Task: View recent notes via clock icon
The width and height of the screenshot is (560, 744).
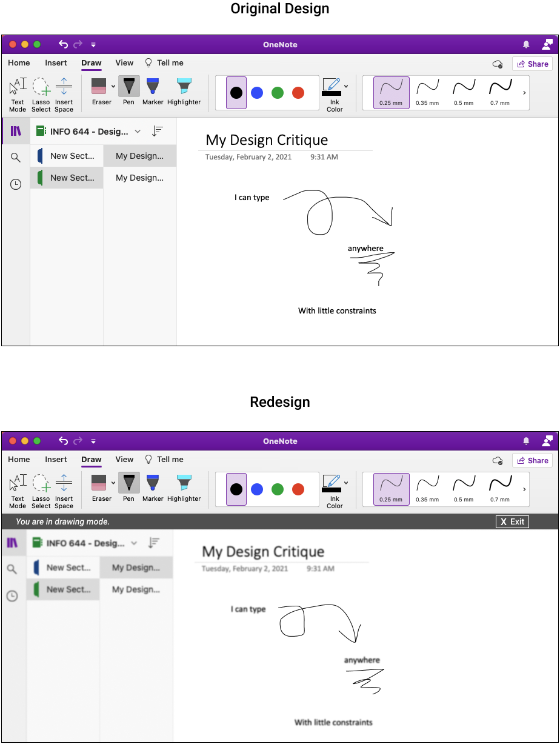Action: click(15, 184)
